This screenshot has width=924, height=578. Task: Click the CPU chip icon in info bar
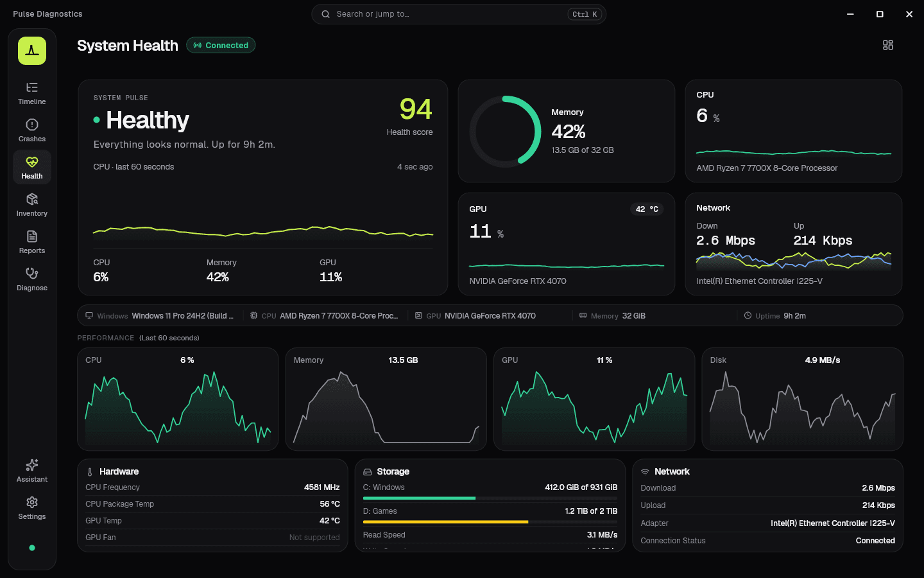click(254, 316)
